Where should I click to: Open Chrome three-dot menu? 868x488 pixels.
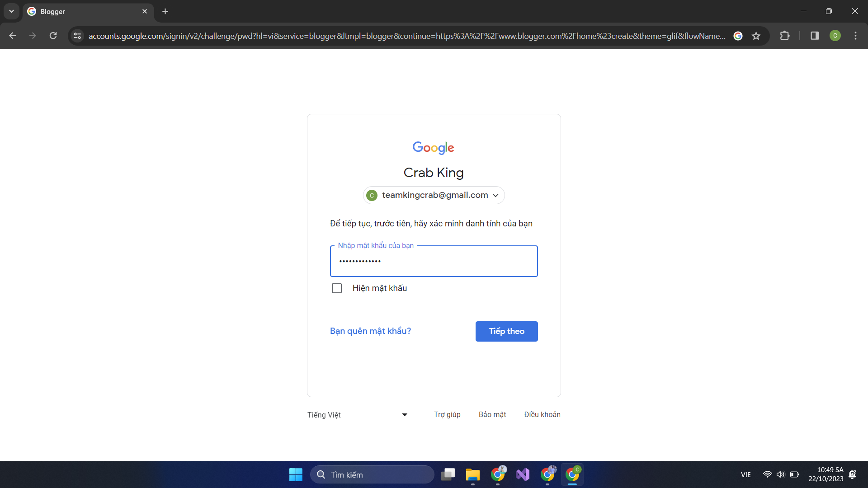pos(855,36)
